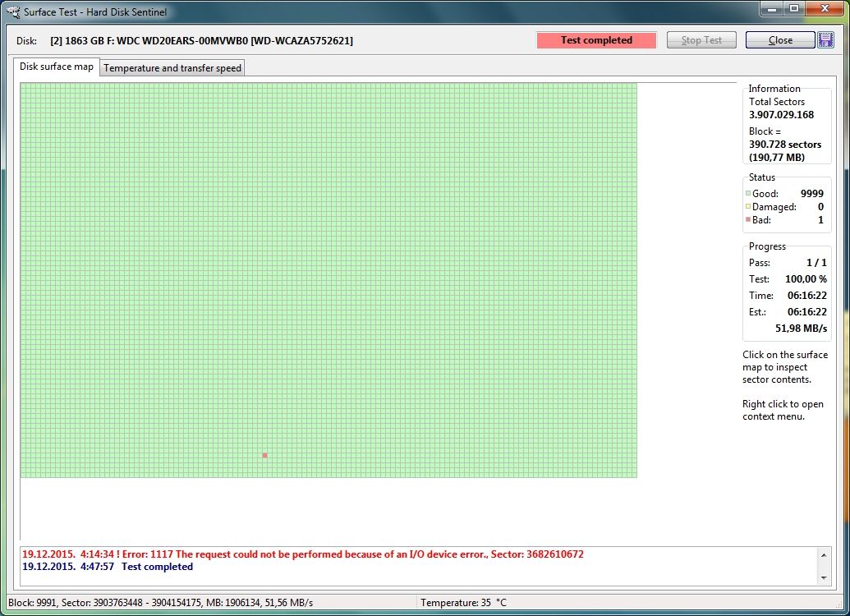
Task: Click the Damaged count value 0
Action: (x=820, y=207)
